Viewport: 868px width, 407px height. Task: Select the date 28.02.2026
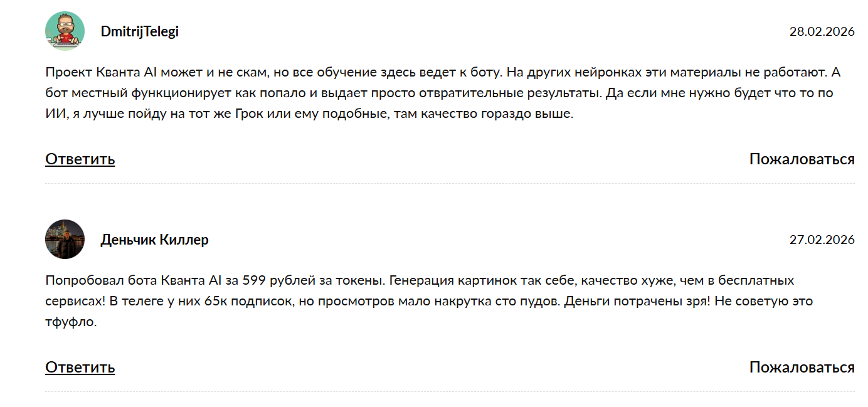coord(823,30)
